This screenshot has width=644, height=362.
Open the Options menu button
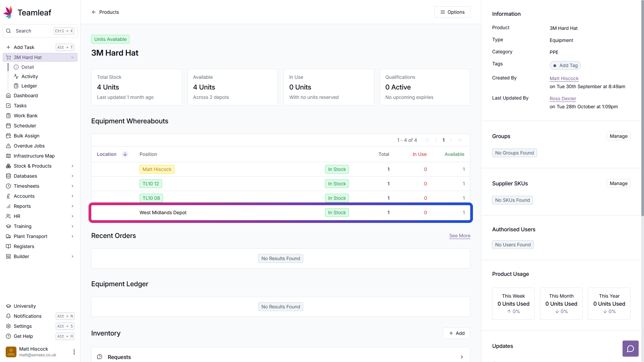click(x=452, y=12)
